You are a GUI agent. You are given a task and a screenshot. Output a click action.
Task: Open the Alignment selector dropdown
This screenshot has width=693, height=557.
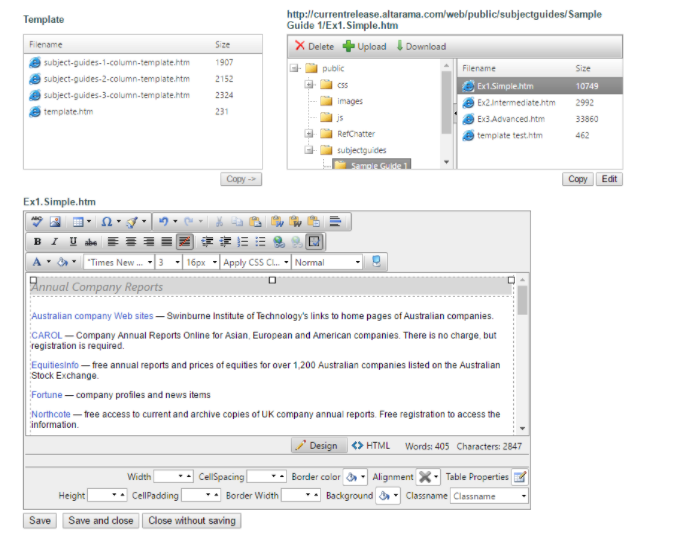[x=428, y=477]
